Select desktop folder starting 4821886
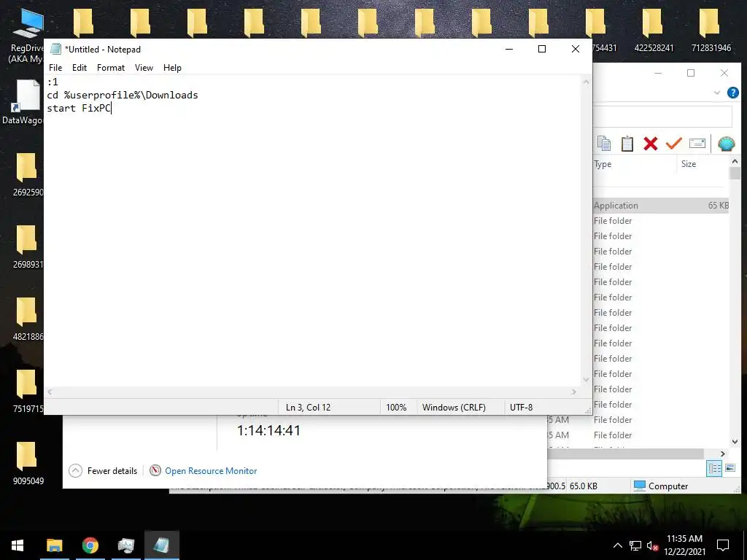747x560 pixels. tap(28, 319)
